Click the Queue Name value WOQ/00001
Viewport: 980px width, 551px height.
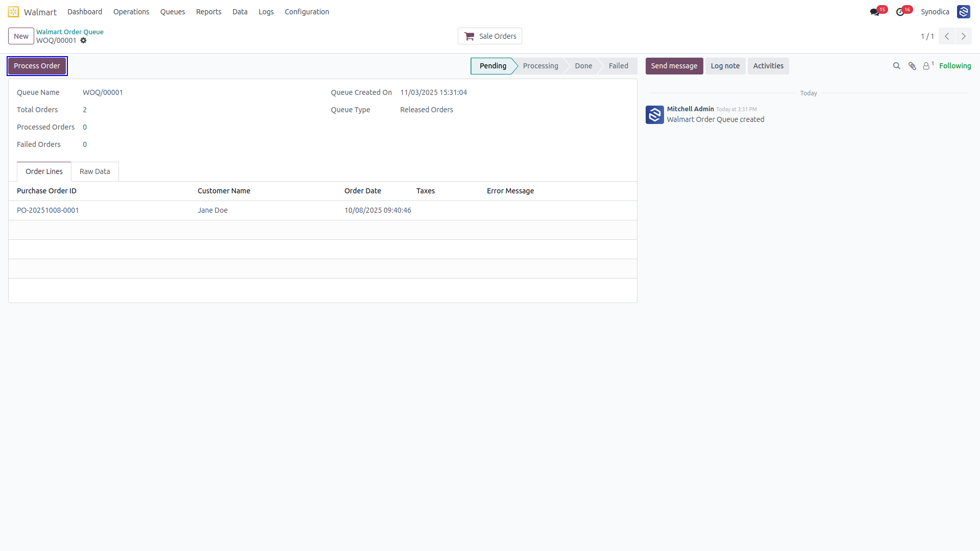pyautogui.click(x=103, y=92)
